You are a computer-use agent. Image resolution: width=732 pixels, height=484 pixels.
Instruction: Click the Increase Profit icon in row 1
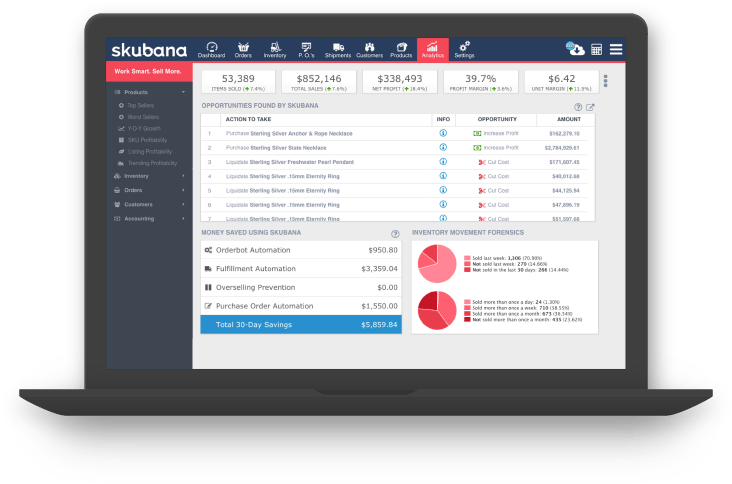click(x=477, y=133)
